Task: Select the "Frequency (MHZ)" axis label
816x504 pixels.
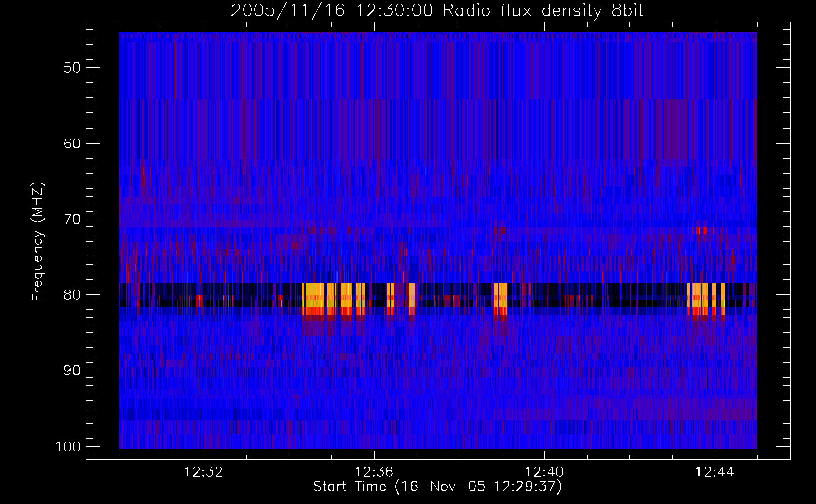Action: [38, 242]
